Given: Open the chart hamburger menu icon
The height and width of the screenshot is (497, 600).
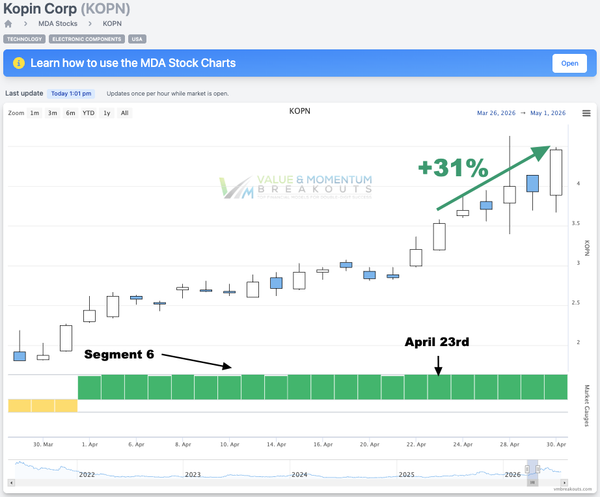Looking at the screenshot, I should 586,113.
